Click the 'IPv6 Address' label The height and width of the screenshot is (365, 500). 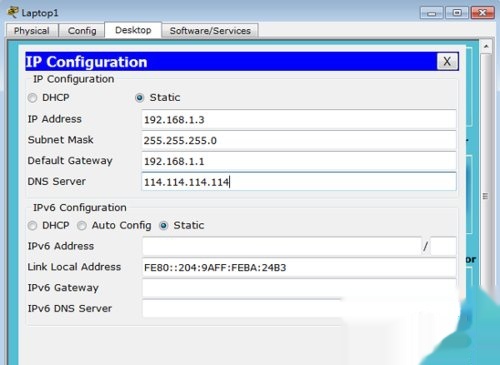[61, 246]
